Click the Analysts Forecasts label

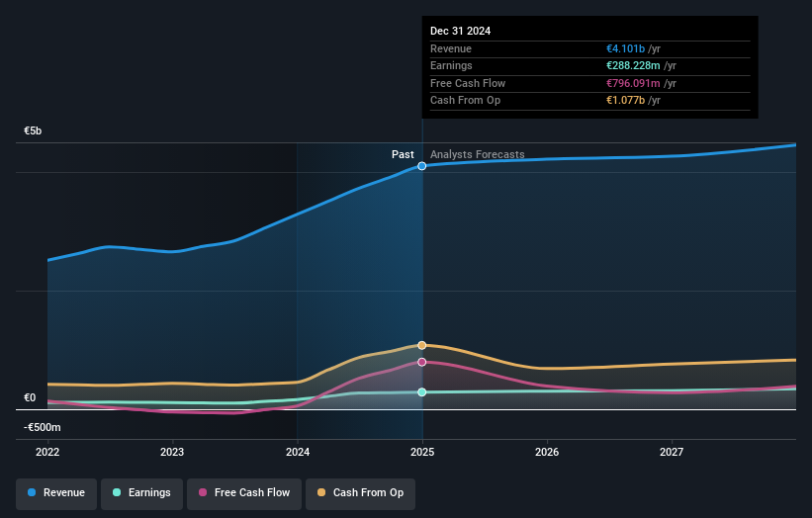[478, 155]
